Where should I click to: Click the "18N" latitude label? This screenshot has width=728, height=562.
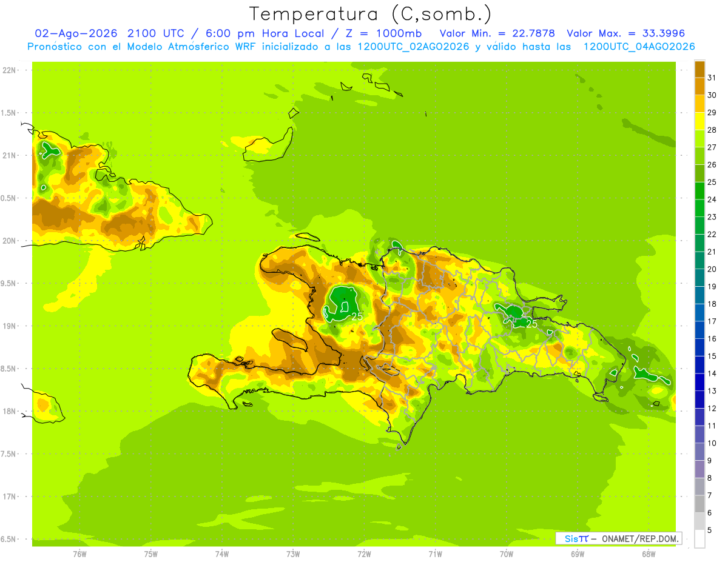click(8, 411)
